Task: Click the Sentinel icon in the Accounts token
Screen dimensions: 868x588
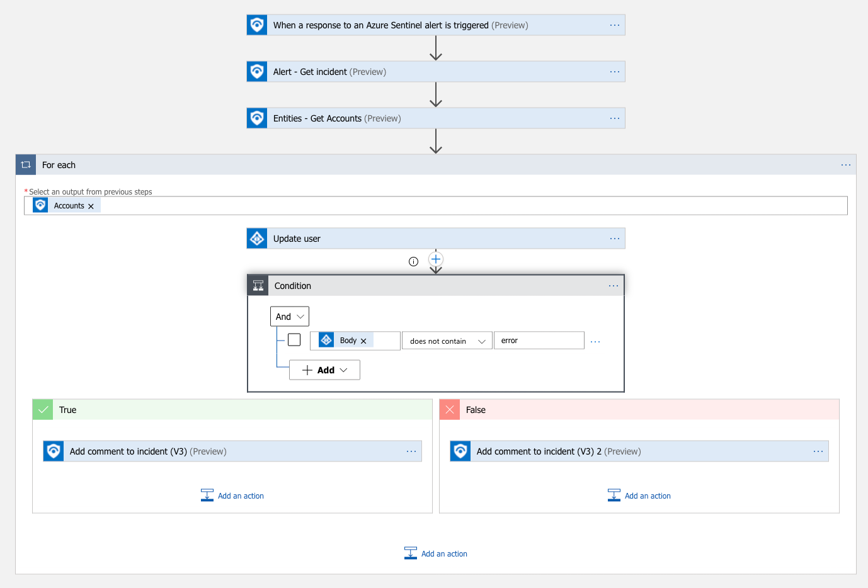Action: [40, 205]
